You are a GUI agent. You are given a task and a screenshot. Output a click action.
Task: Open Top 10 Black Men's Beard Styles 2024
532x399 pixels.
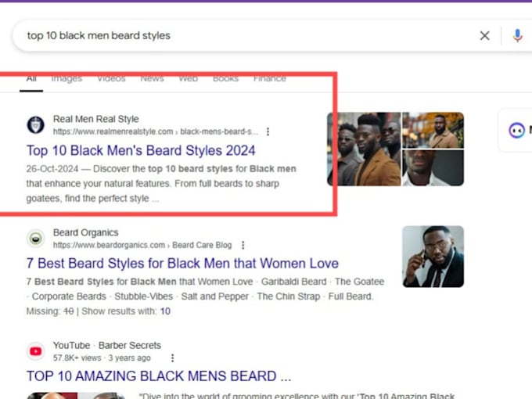coord(141,151)
